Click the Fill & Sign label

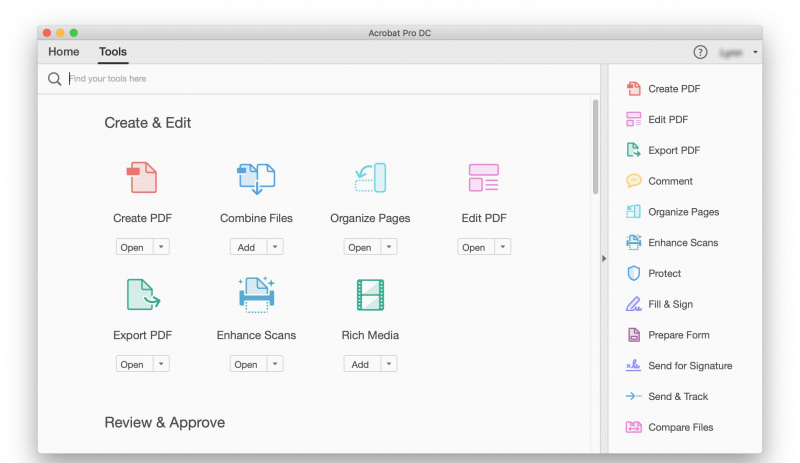[670, 304]
